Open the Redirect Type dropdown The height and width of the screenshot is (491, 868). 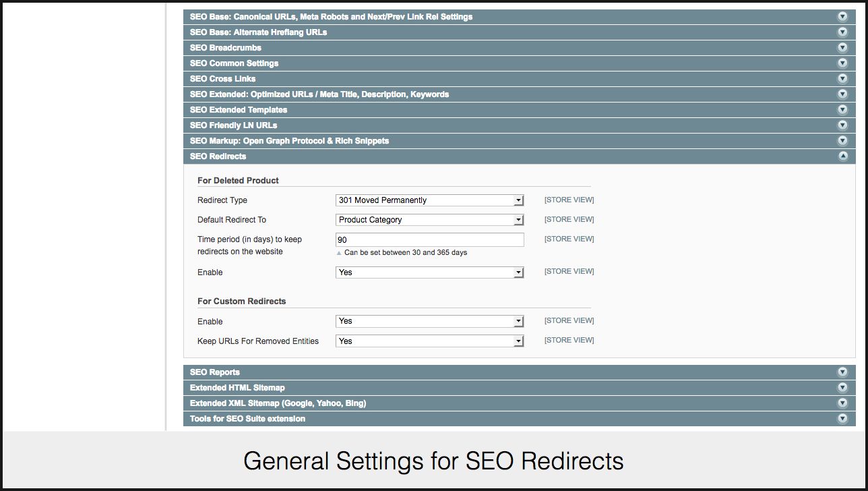(x=429, y=200)
